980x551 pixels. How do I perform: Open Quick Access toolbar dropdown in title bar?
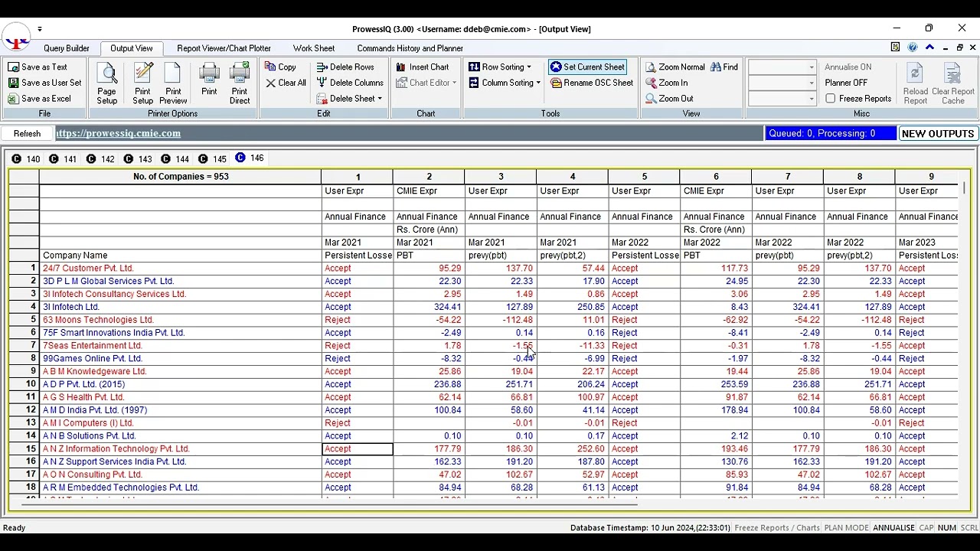pyautogui.click(x=40, y=29)
